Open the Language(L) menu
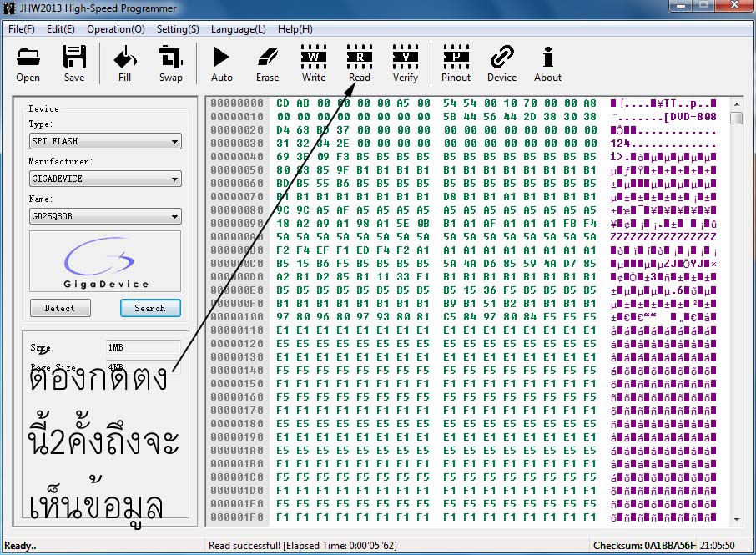 pyautogui.click(x=238, y=29)
